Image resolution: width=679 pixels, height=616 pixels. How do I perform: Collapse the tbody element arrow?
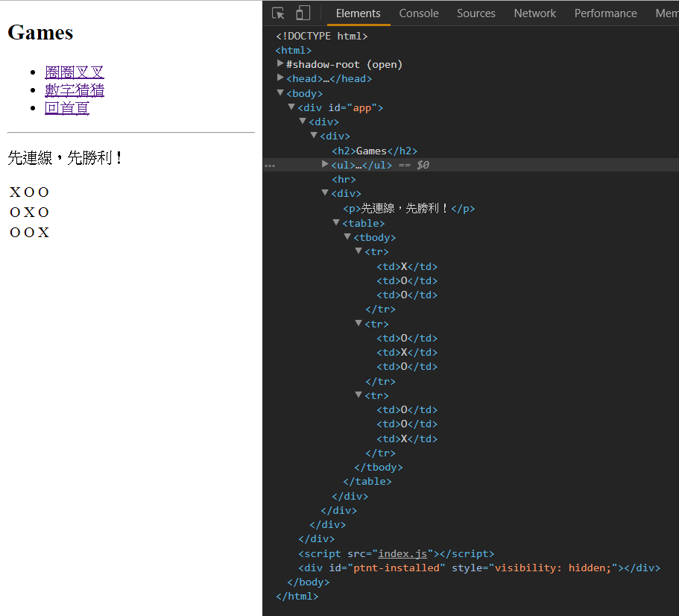[x=347, y=236]
